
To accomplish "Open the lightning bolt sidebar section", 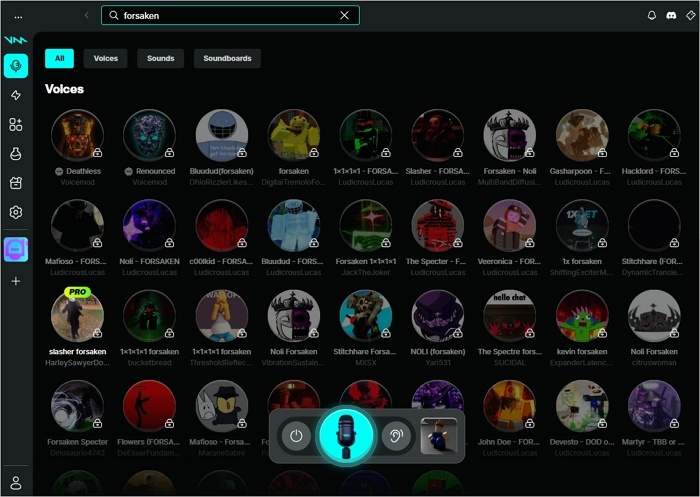I will pyautogui.click(x=16, y=95).
